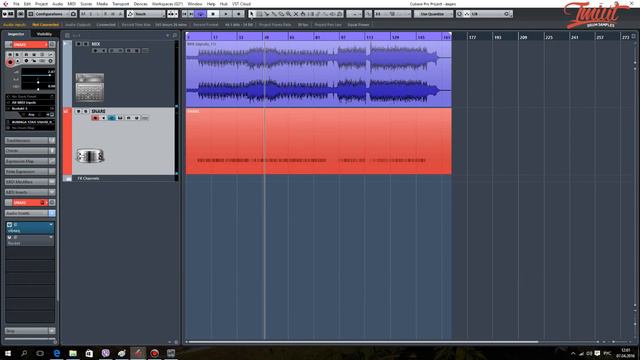
Task: Click the transport Play button
Action: tap(226, 14)
